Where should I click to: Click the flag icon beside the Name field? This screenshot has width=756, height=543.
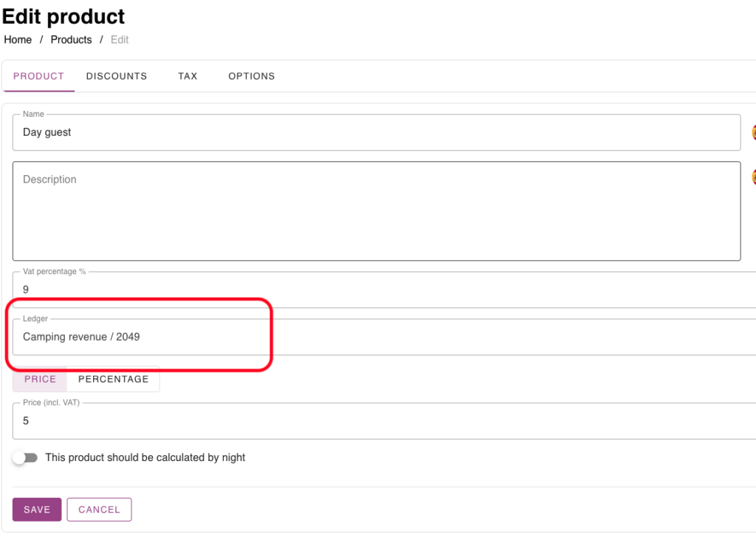[x=753, y=132]
